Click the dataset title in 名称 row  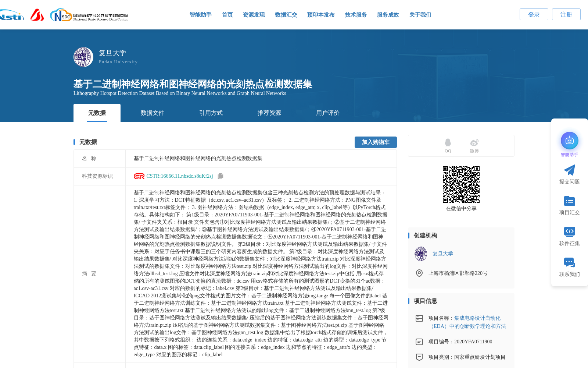click(198, 159)
